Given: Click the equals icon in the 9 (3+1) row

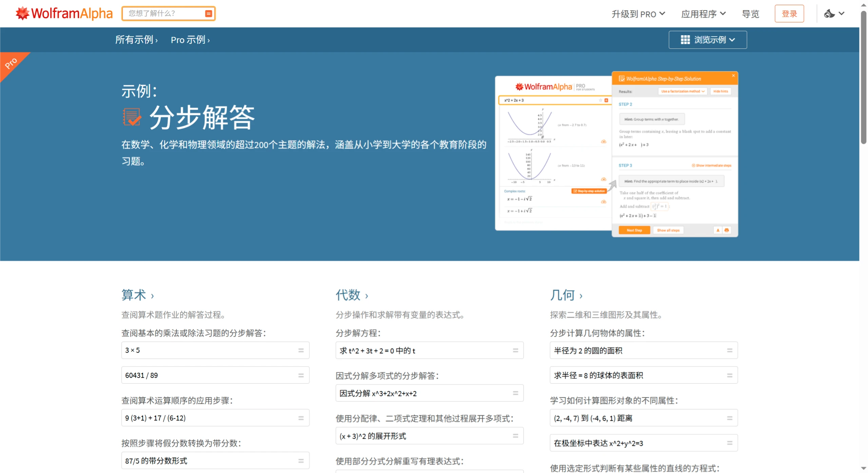Looking at the screenshot, I should pyautogui.click(x=301, y=418).
